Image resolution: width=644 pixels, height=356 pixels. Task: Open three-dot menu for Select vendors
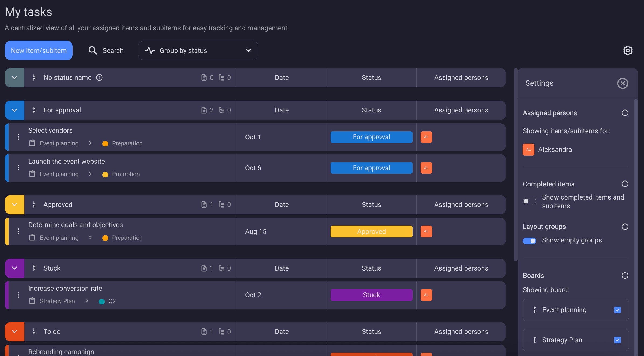(18, 137)
